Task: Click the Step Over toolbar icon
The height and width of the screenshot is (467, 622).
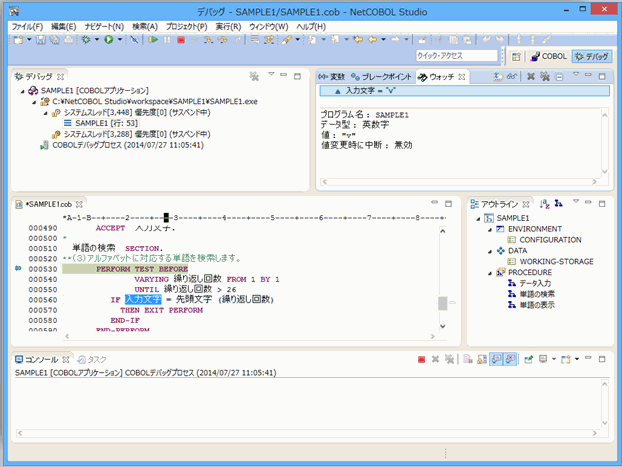Action: click(223, 40)
